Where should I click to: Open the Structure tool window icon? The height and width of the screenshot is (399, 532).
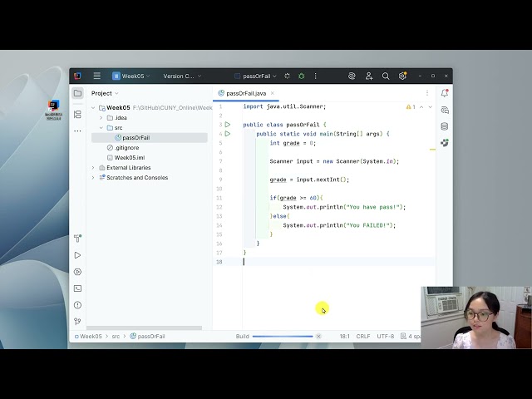click(x=77, y=115)
